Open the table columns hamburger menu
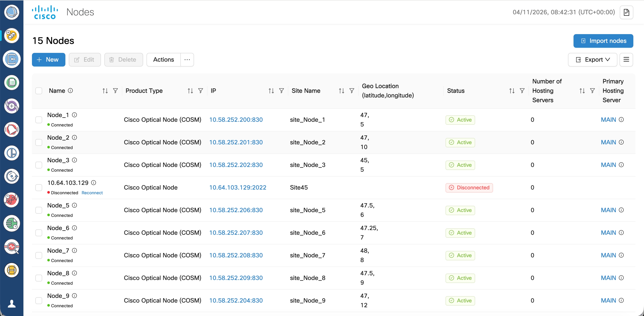 [x=626, y=59]
